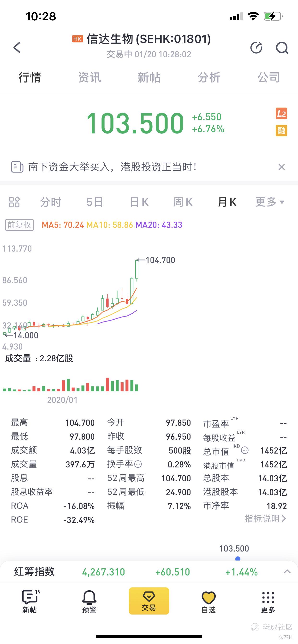Tap the refresh quote icon
The height and width of the screenshot is (644, 298).
coord(256,47)
